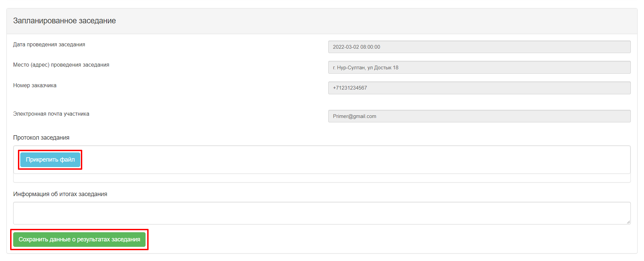Select the Primer@gmail.com email field
644x261 pixels.
click(x=479, y=116)
